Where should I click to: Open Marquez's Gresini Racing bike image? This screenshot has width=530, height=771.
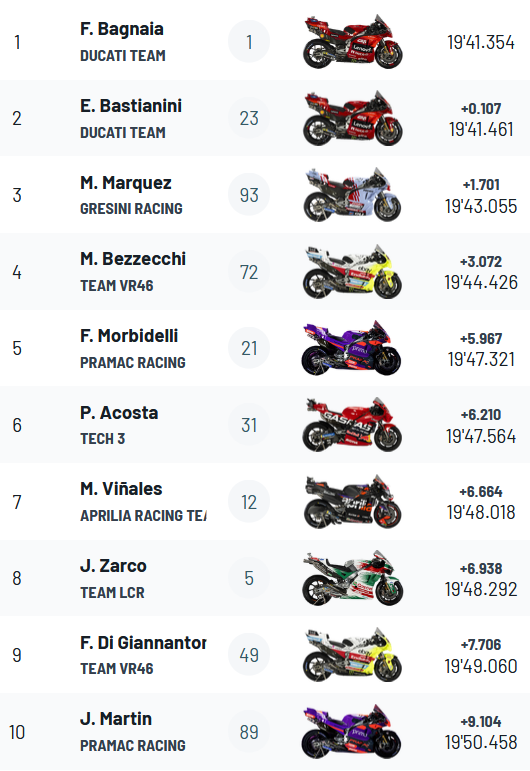click(x=353, y=195)
